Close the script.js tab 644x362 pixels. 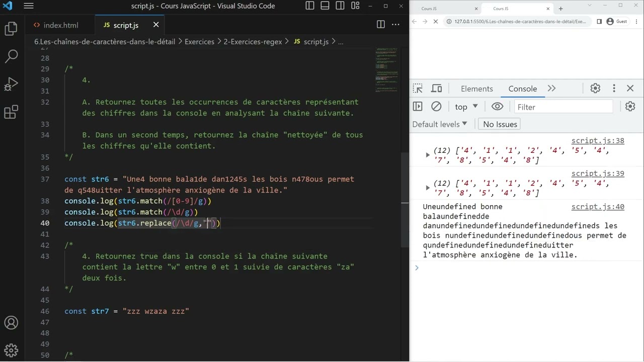[156, 25]
